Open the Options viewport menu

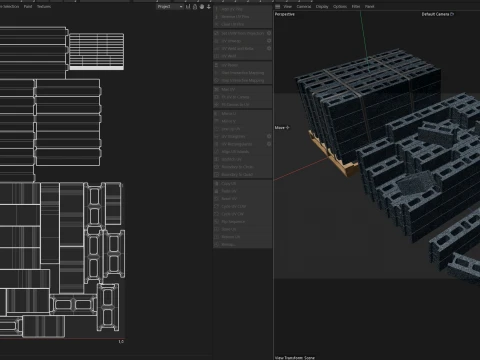pyautogui.click(x=340, y=7)
